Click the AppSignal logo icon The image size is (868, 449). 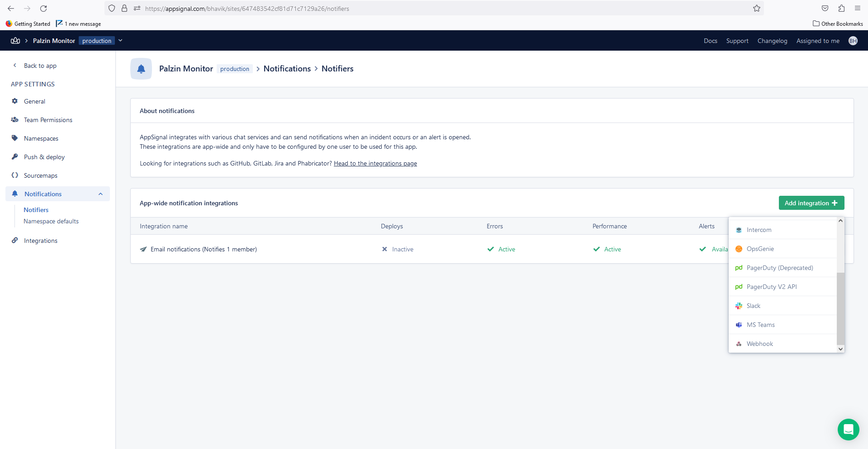pos(15,41)
